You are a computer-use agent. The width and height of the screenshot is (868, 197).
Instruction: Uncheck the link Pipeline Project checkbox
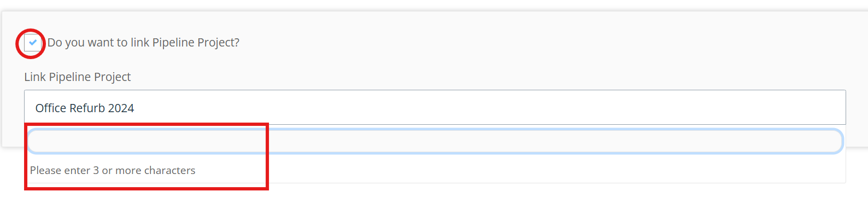click(33, 42)
